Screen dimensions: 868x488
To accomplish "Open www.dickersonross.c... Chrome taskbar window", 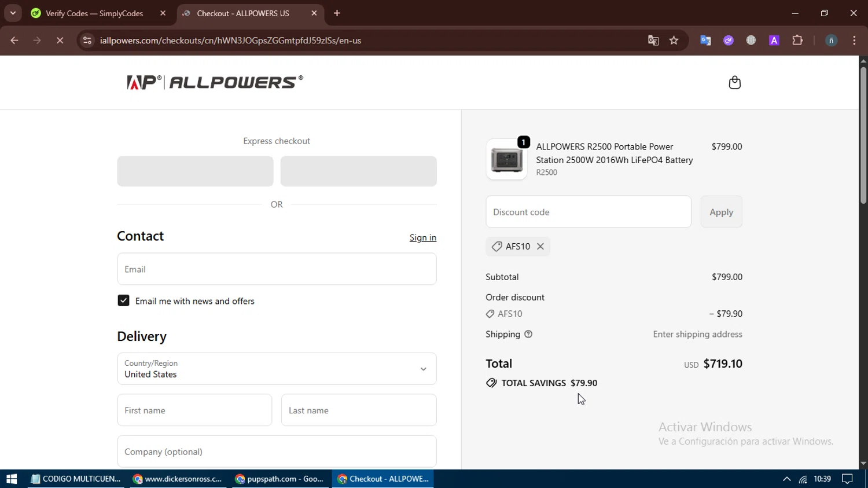I will 177,479.
